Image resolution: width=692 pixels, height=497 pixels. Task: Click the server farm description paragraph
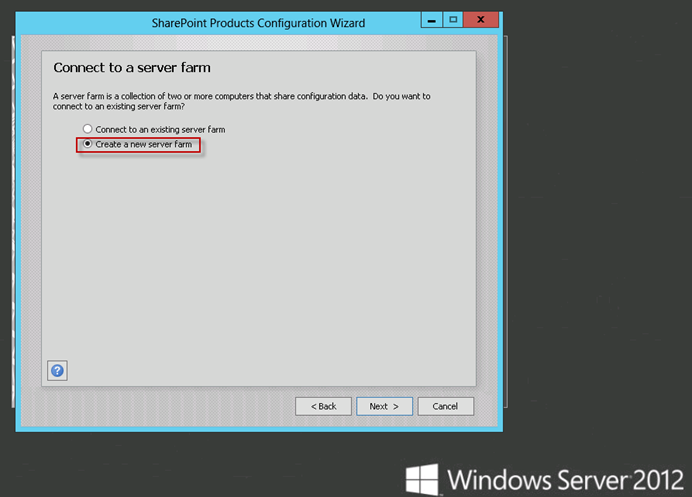(x=241, y=101)
